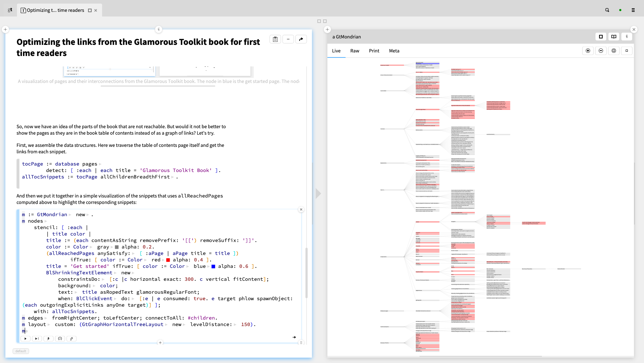This screenshot has width=644, height=363.
Task: Click the pane expand triangle between panes
Action: [318, 194]
